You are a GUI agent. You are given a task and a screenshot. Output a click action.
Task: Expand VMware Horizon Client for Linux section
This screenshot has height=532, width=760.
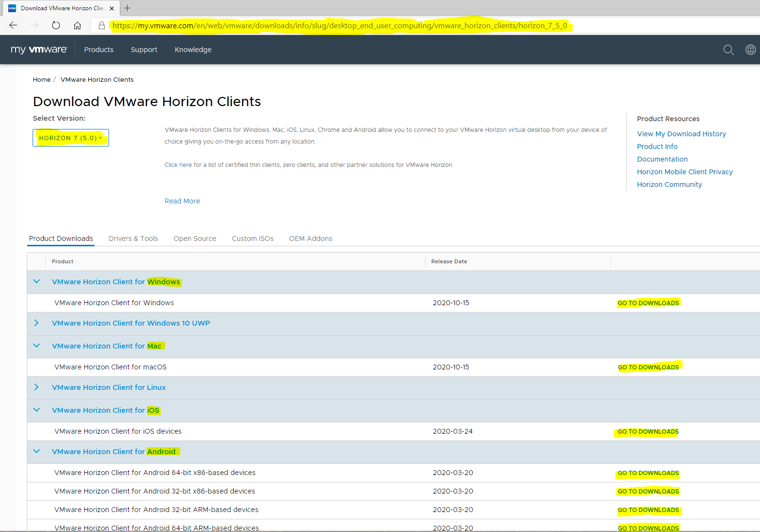(x=37, y=387)
